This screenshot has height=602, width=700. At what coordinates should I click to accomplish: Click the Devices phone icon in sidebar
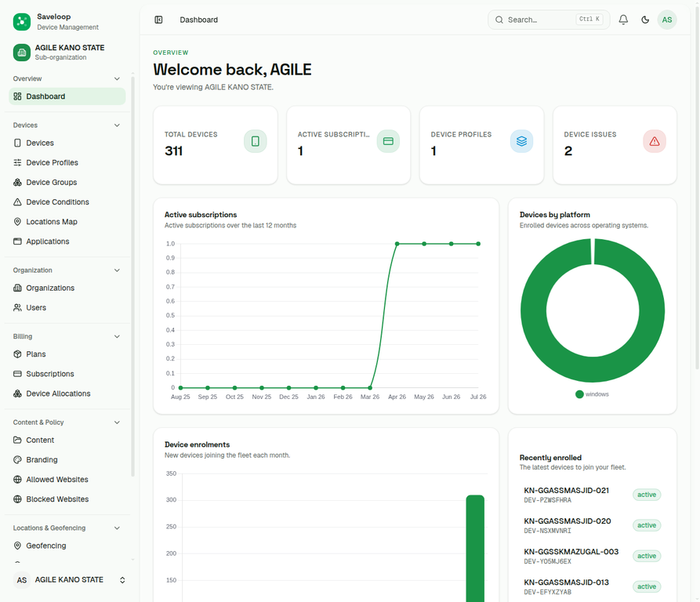17,143
